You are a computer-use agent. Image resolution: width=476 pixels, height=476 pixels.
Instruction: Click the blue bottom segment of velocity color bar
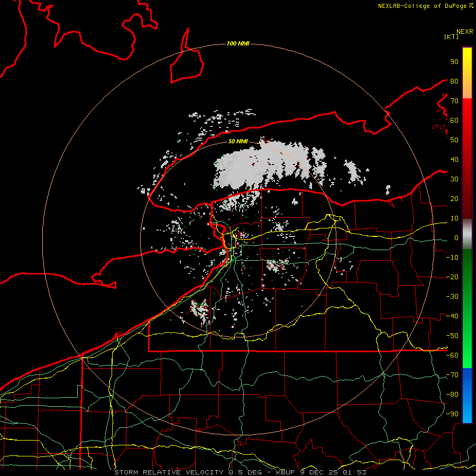467,396
